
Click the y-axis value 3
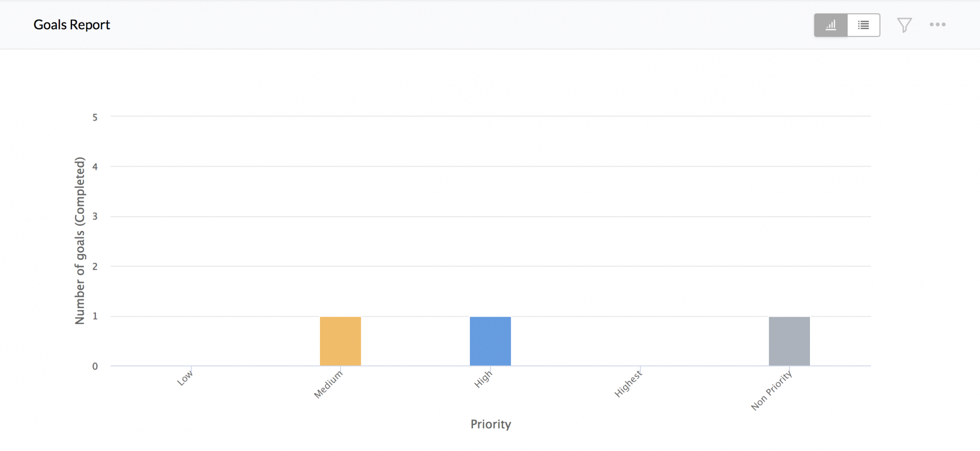click(x=95, y=217)
